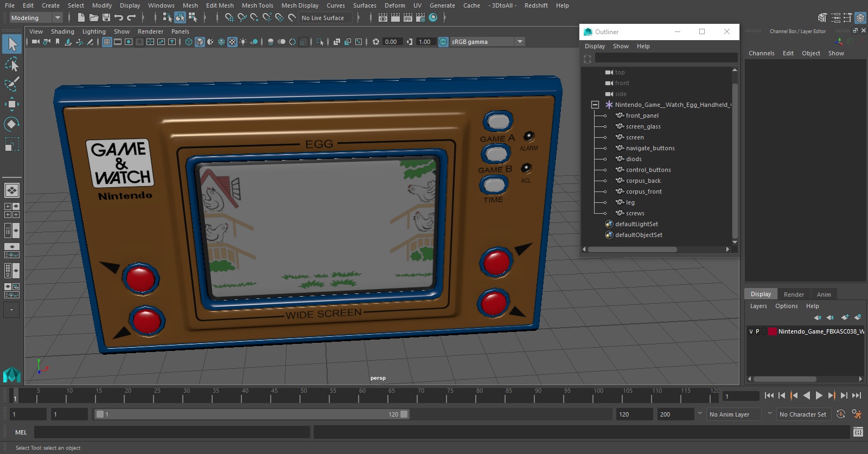
Task: Create new empty display layer icon
Action: click(x=845, y=317)
